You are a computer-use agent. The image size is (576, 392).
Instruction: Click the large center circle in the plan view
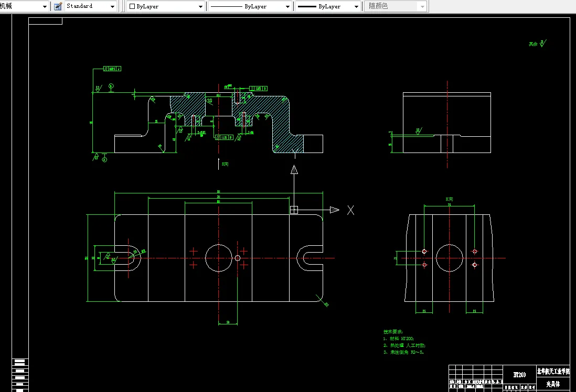(x=219, y=258)
